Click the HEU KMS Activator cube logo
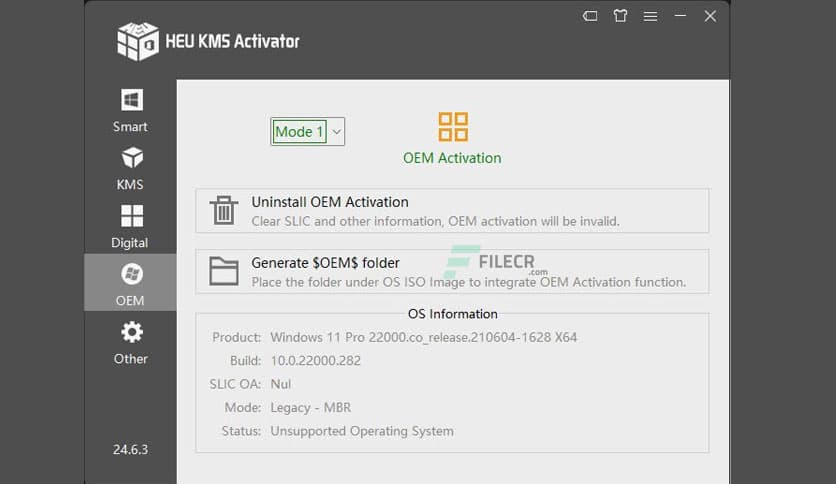Image resolution: width=836 pixels, height=484 pixels. click(138, 41)
